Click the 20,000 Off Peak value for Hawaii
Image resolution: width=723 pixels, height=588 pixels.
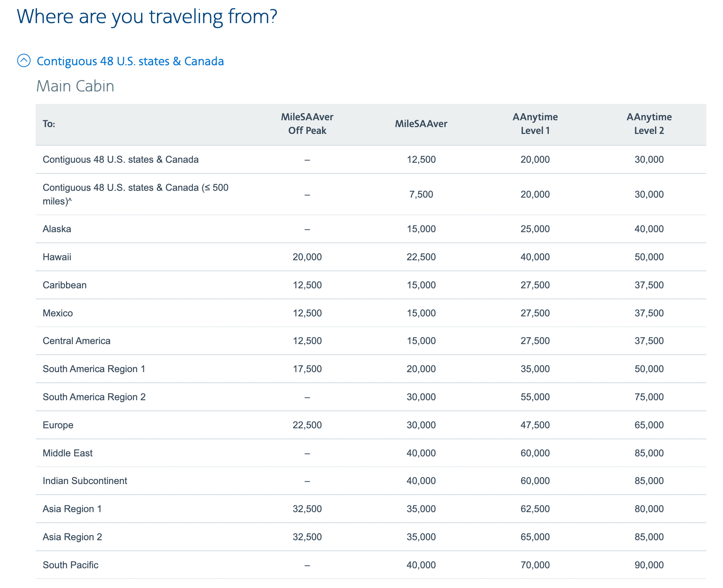[x=307, y=257]
